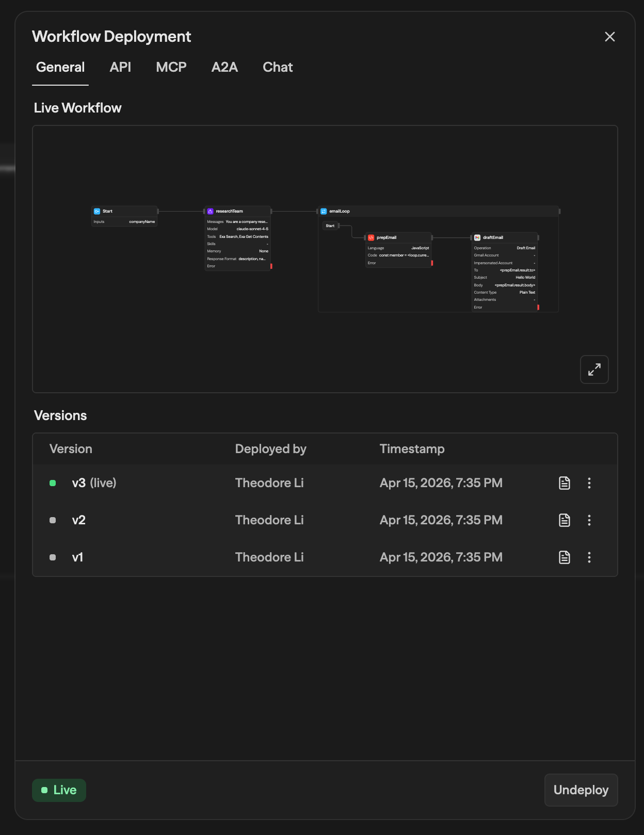Open the three-dot menu for v2
The width and height of the screenshot is (644, 835).
click(589, 520)
